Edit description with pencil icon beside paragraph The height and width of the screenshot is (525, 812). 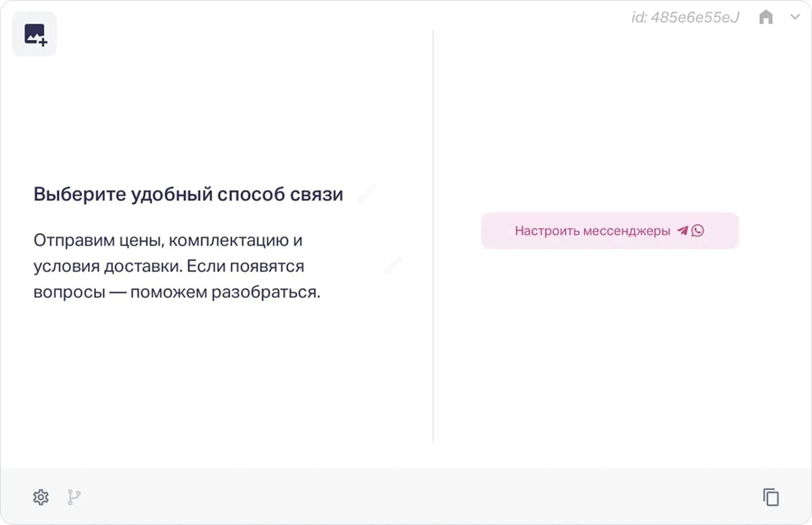tap(392, 266)
